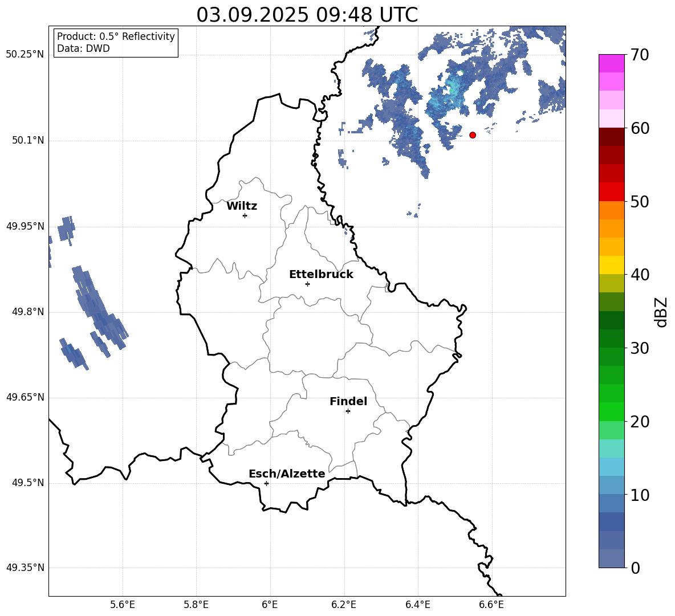Click the 60 colorbar tick label
The width and height of the screenshot is (675, 616).
pos(640,128)
